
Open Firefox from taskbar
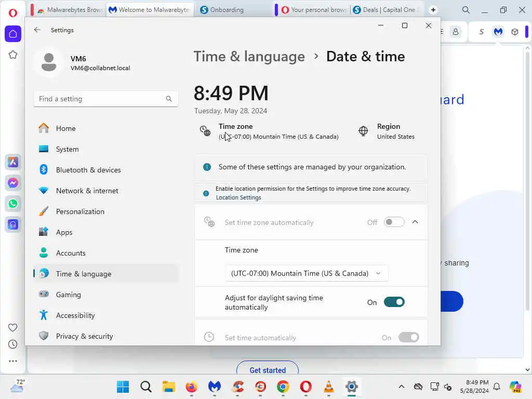coord(191,387)
